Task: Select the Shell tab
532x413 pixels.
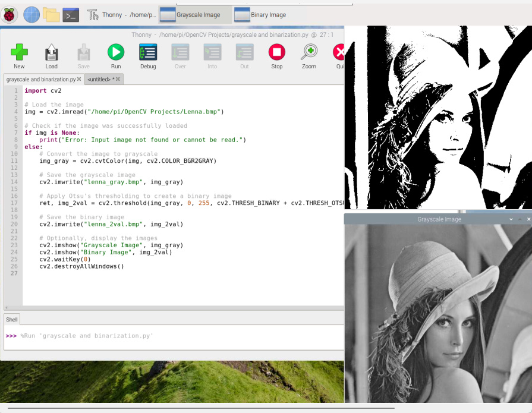Action: [12, 320]
